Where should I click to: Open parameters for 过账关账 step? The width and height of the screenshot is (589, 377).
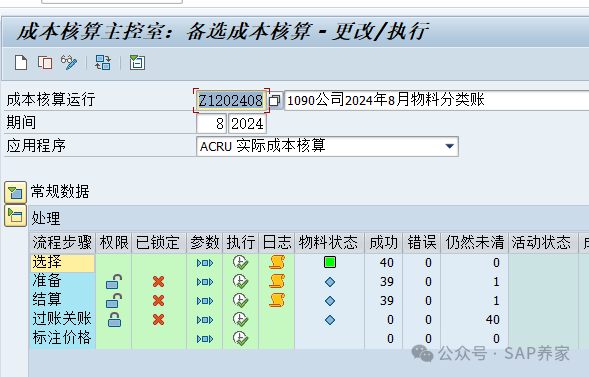pos(205,320)
